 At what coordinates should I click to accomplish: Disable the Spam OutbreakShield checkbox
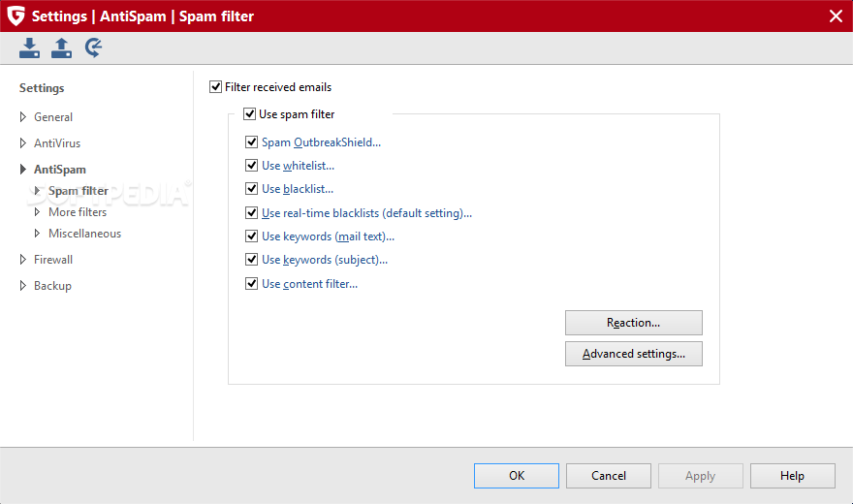[x=251, y=142]
